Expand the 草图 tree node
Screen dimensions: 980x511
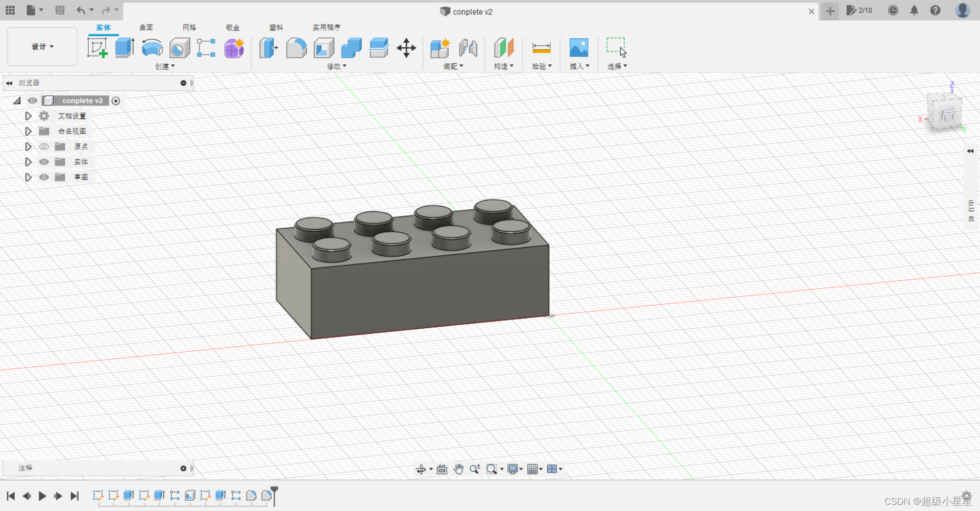coord(29,177)
